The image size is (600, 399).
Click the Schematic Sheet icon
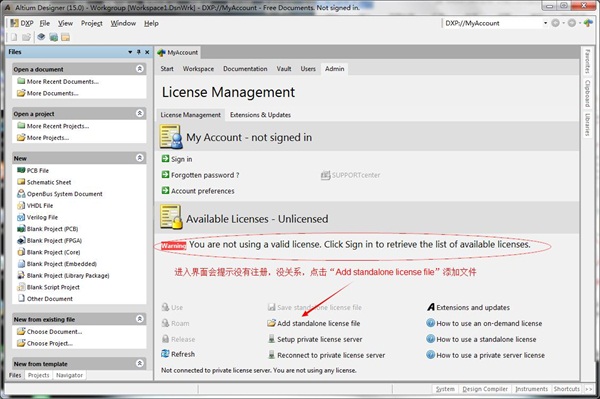click(21, 182)
